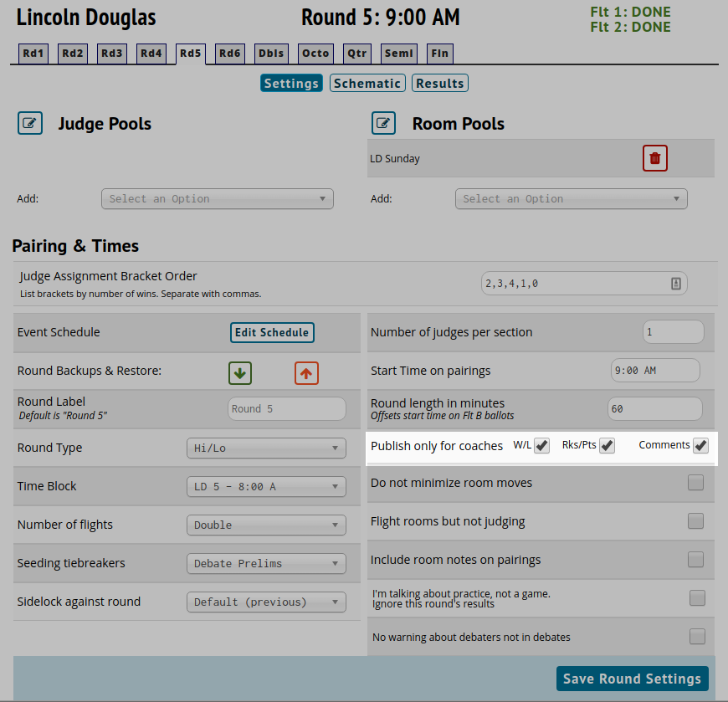Viewport: 728px width, 702px height.
Task: Delete the LD Sunday room pool
Action: [x=654, y=158]
